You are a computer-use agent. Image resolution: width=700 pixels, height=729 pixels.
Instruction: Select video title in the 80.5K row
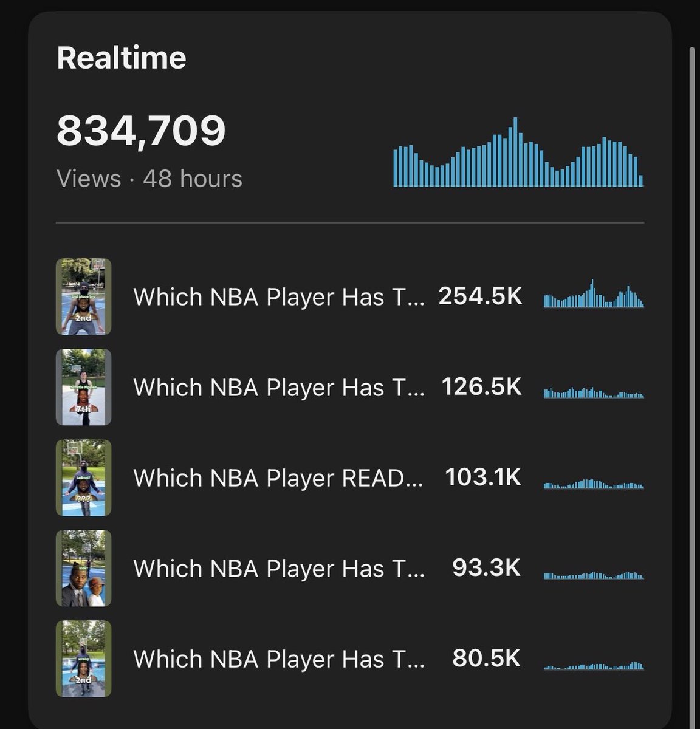pos(278,659)
